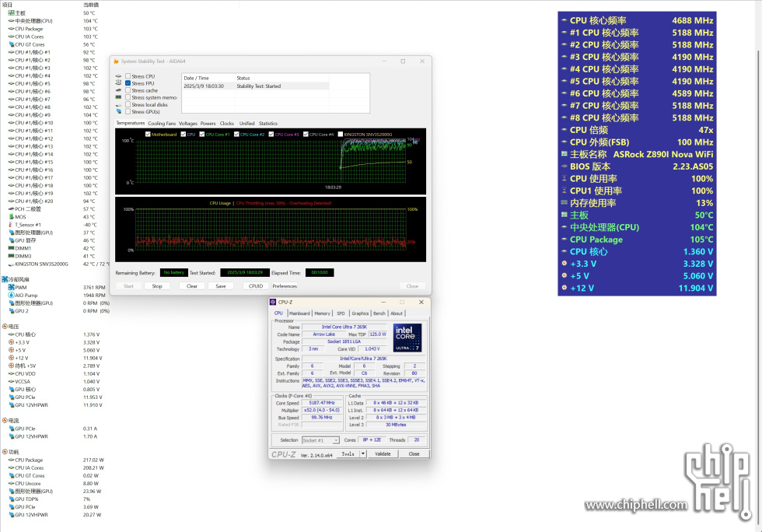Click the 当前值 column header in sensor list
This screenshot has height=532, width=762.
click(x=91, y=5)
